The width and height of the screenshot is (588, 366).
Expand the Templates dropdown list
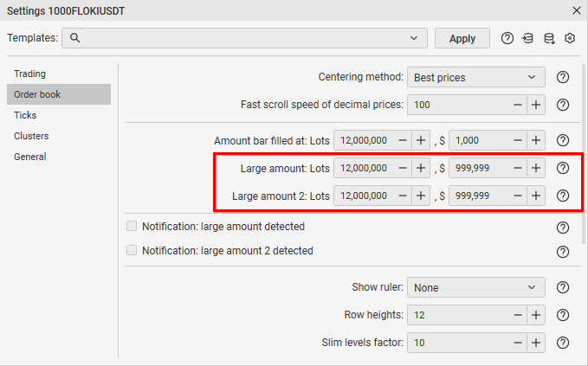point(414,38)
